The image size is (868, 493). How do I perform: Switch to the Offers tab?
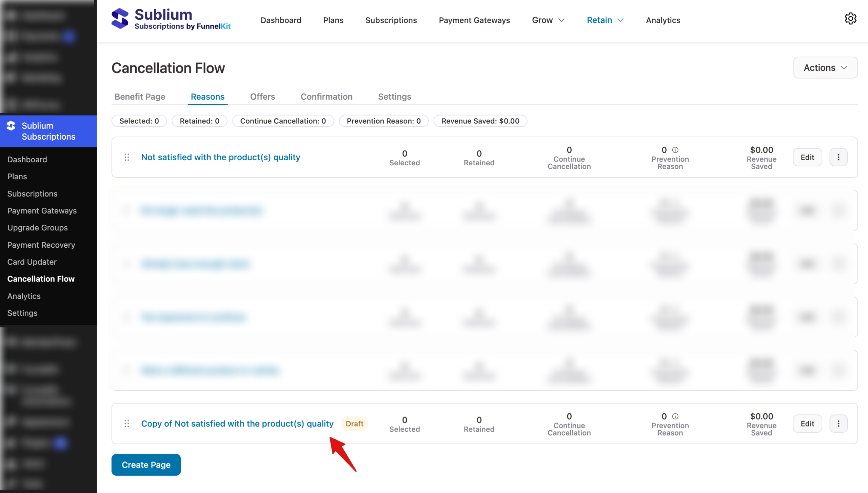pos(262,97)
